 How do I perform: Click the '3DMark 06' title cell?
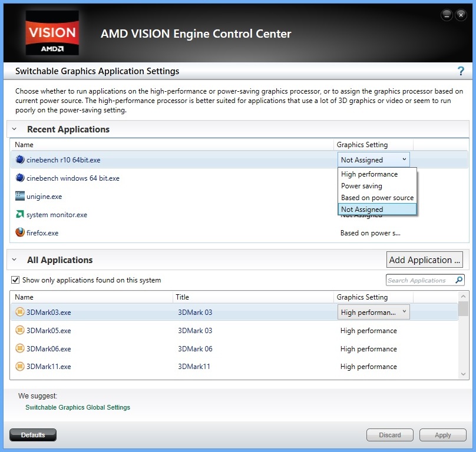(x=195, y=348)
